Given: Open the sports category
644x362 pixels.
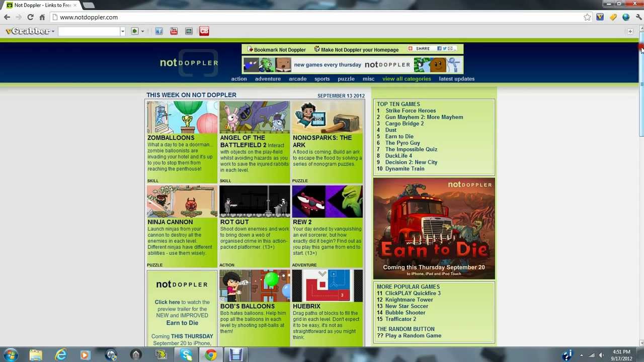Looking at the screenshot, I should point(322,79).
